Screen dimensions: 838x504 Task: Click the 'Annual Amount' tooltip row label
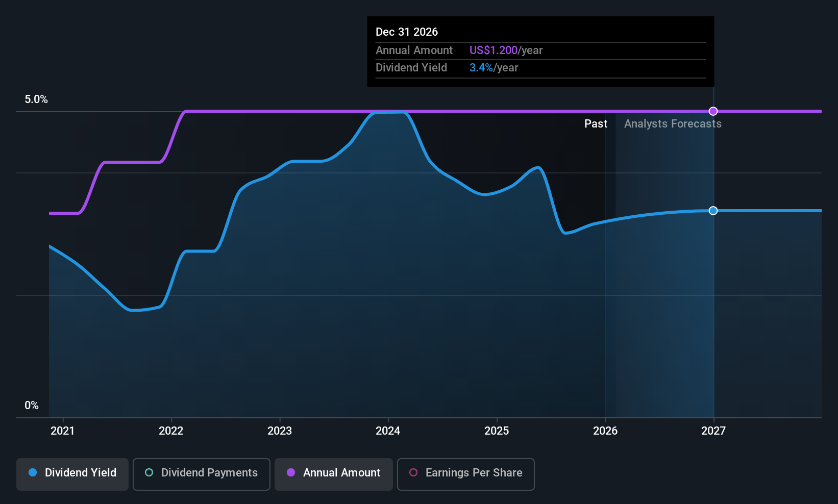click(x=414, y=51)
